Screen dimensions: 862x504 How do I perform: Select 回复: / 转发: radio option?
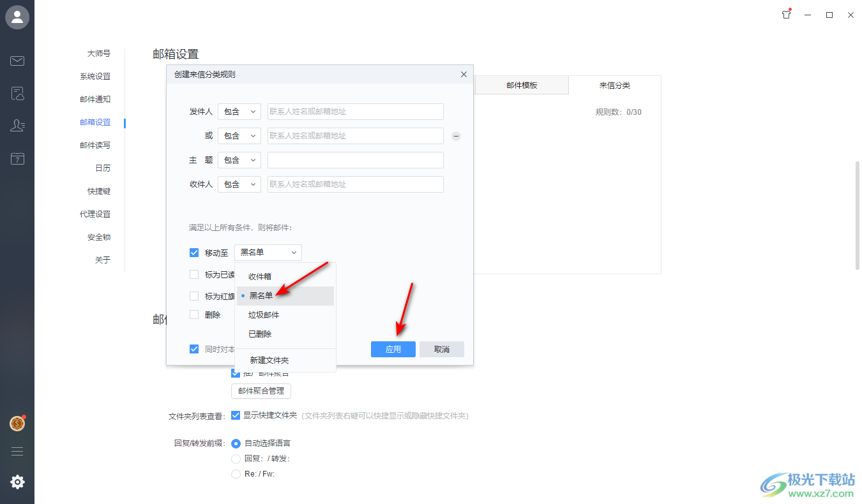coord(236,458)
